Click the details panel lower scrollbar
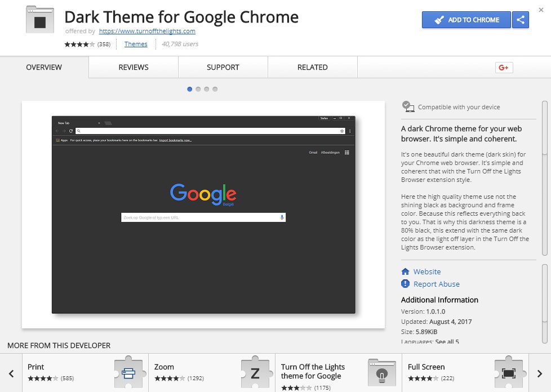Image resolution: width=551 pixels, height=392 pixels. pyautogui.click(x=545, y=304)
